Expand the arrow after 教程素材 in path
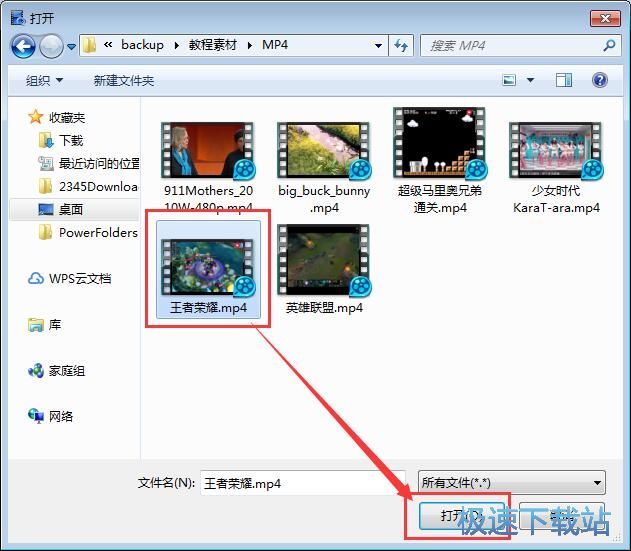 pos(250,45)
